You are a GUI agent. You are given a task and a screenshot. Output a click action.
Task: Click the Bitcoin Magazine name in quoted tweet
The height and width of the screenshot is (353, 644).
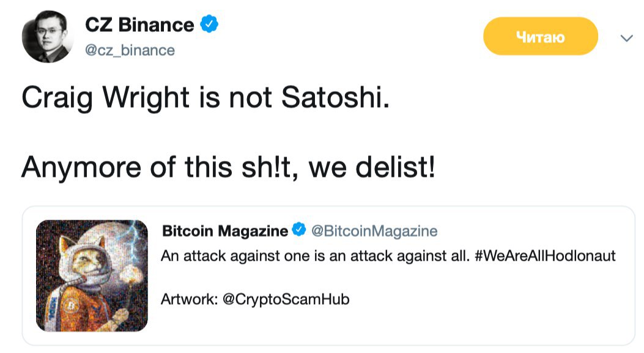tap(224, 231)
